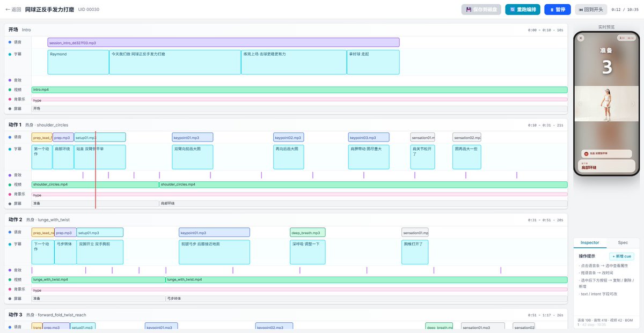Select subtitle 今天我们做 网球正反手发力打磨
This screenshot has width=644, height=333.
pos(175,62)
